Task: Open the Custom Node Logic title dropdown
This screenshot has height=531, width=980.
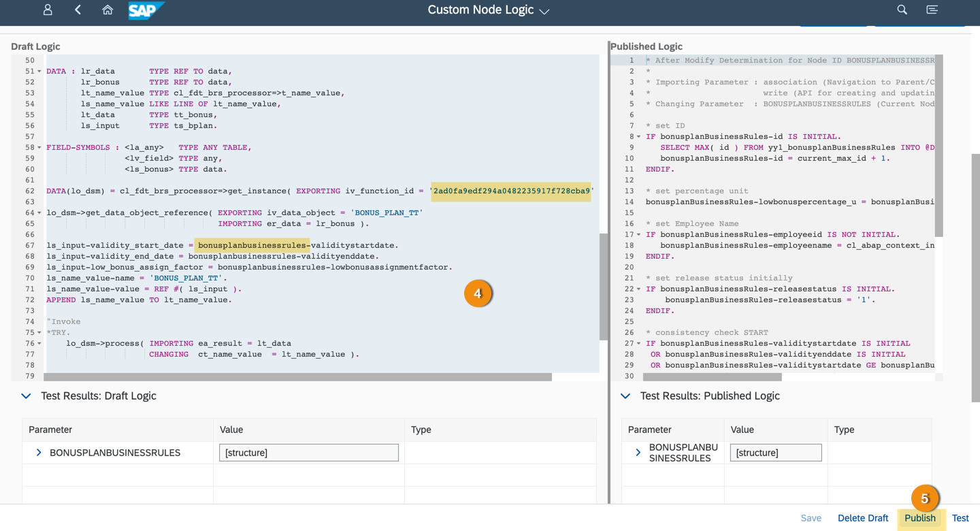Action: pyautogui.click(x=488, y=10)
